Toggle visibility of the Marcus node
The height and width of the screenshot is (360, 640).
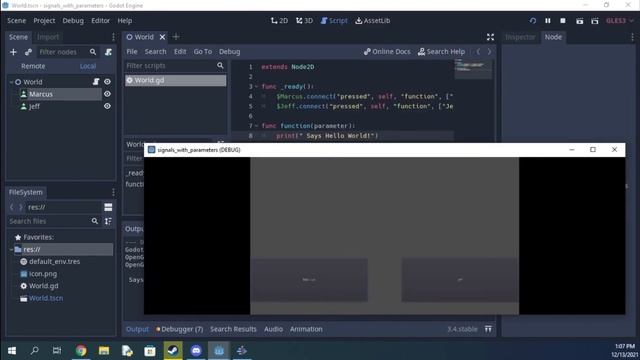(107, 94)
